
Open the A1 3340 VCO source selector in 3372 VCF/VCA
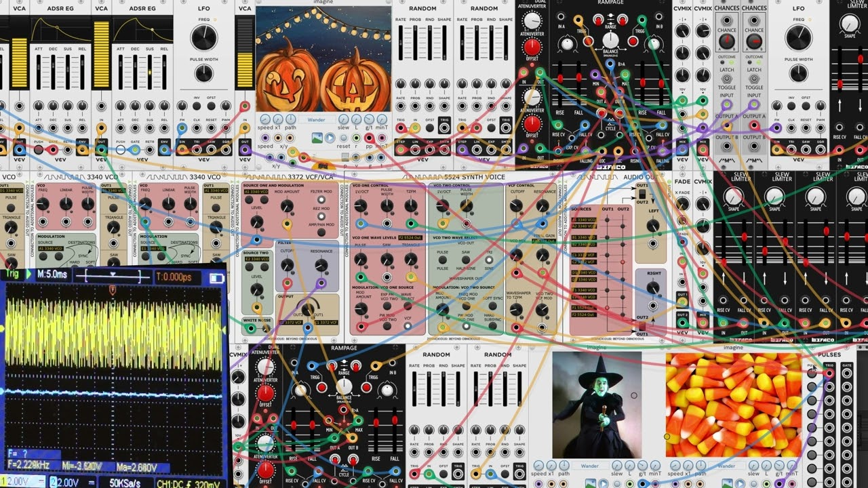click(x=256, y=192)
